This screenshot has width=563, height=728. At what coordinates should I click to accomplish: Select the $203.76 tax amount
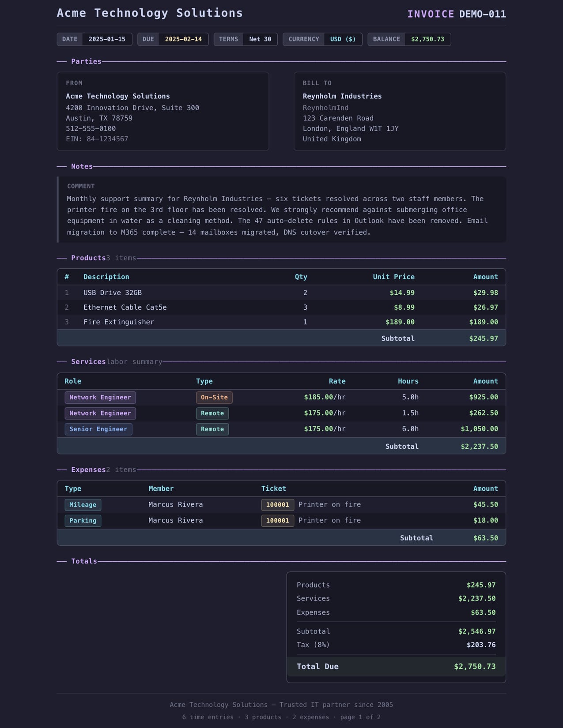pyautogui.click(x=481, y=645)
